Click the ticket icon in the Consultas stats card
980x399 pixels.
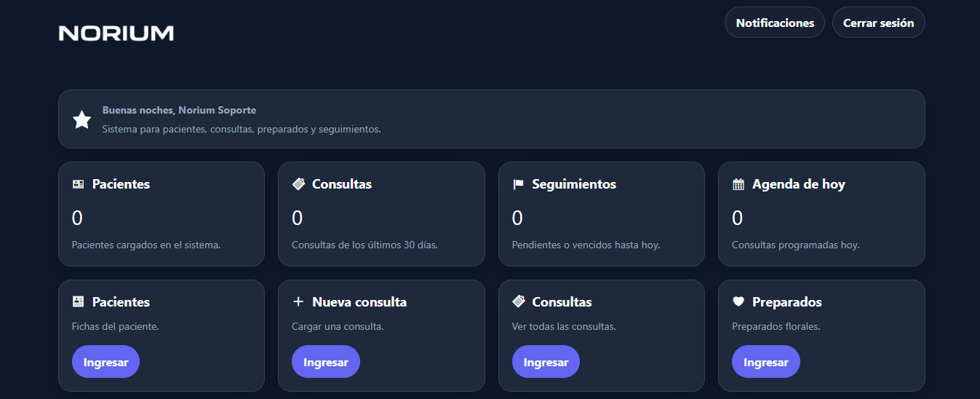click(298, 185)
